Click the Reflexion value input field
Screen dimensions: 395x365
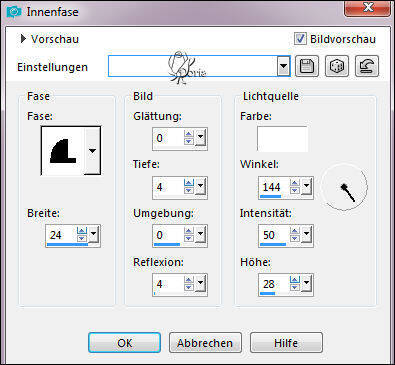[168, 284]
